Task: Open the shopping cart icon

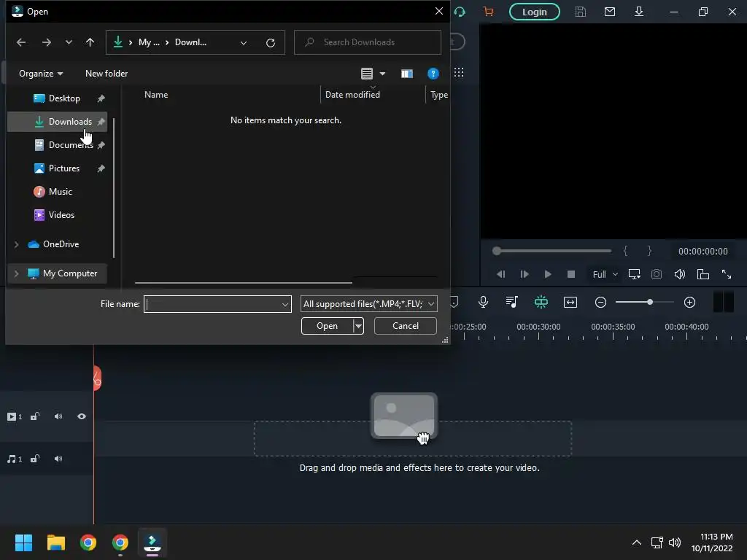Action: tap(488, 12)
